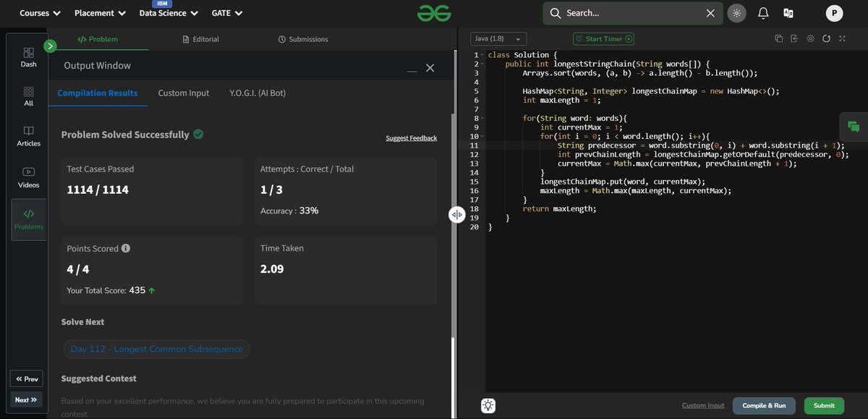This screenshot has height=419, width=868.
Task: Click the 'Solve Next' heading
Action: pos(82,322)
